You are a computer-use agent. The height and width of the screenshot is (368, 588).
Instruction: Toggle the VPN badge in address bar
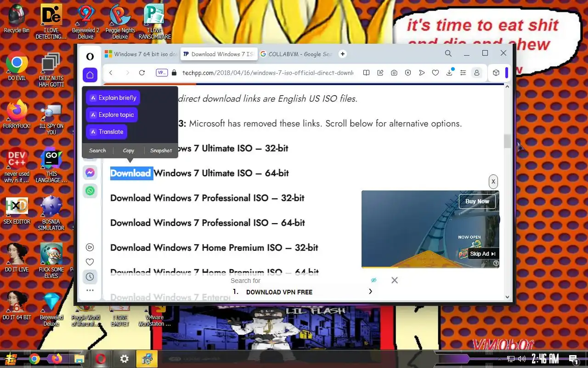click(162, 73)
